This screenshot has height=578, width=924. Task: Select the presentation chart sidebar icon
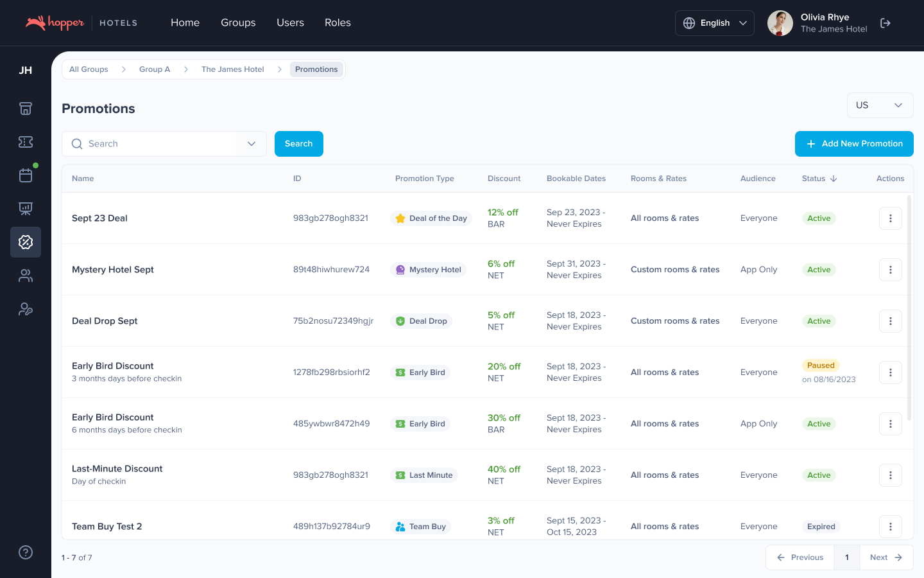(x=26, y=209)
